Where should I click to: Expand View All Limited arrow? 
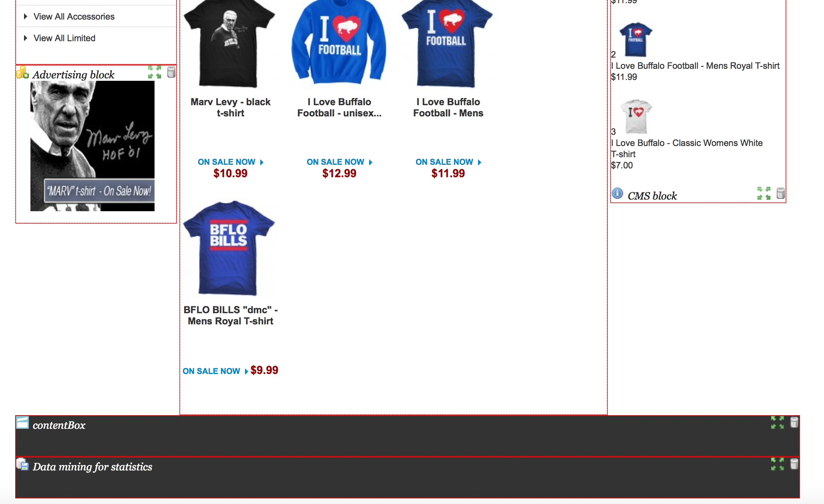point(26,38)
